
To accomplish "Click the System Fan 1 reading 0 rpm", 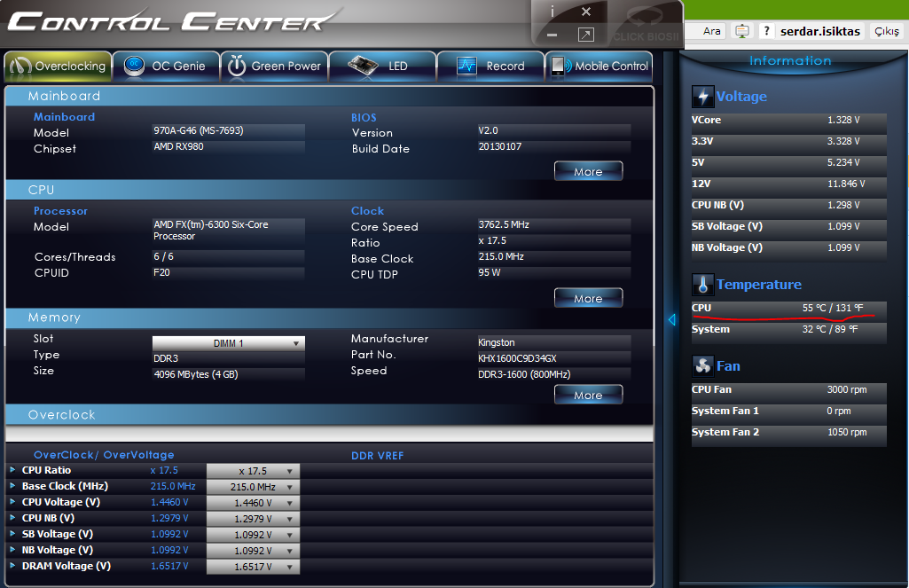I will (x=839, y=412).
